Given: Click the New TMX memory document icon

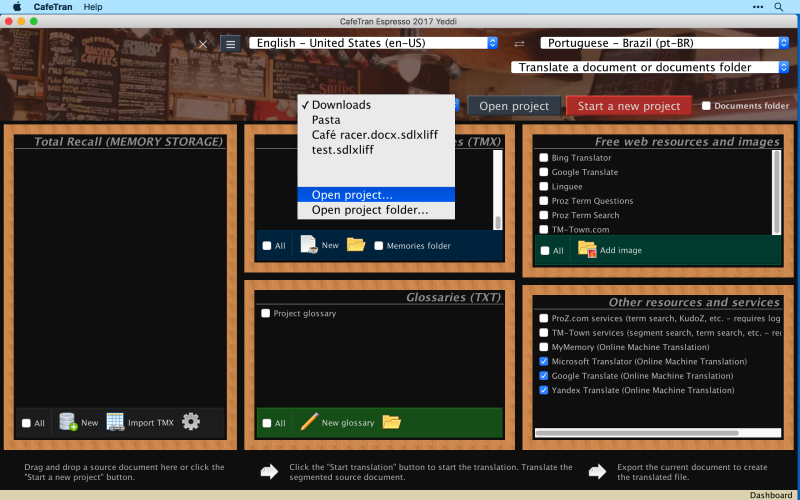Looking at the screenshot, I should click(309, 245).
